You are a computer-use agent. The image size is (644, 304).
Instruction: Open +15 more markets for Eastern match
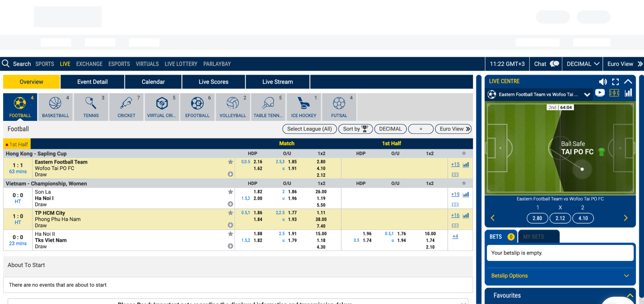coord(455,164)
